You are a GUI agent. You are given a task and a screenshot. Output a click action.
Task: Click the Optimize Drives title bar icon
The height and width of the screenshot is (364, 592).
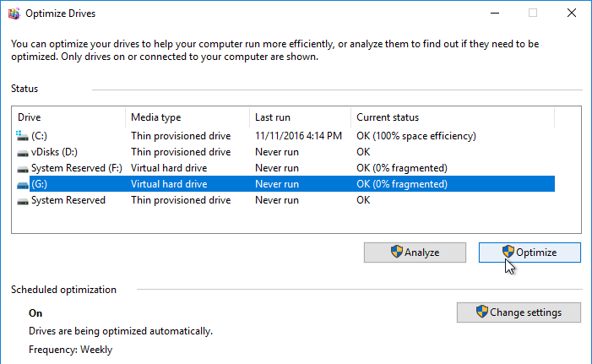14,14
